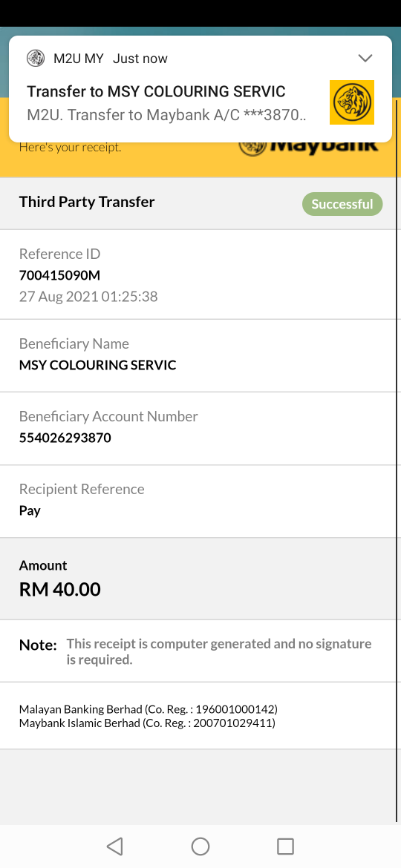Tap the Android home circle button

tap(200, 846)
